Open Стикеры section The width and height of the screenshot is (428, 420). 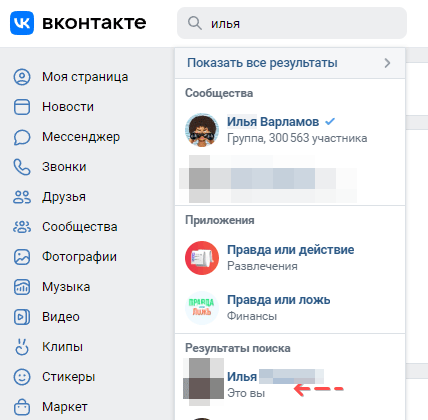[x=68, y=377]
